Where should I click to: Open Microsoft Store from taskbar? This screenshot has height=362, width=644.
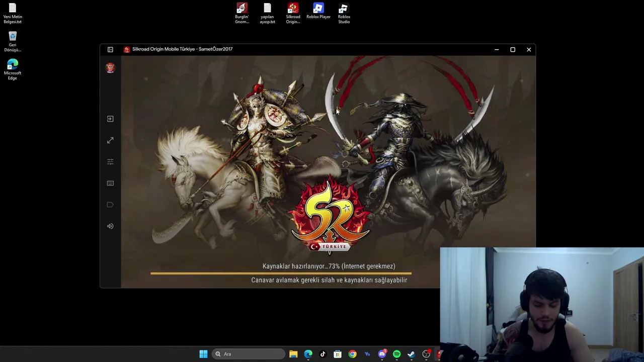click(338, 354)
